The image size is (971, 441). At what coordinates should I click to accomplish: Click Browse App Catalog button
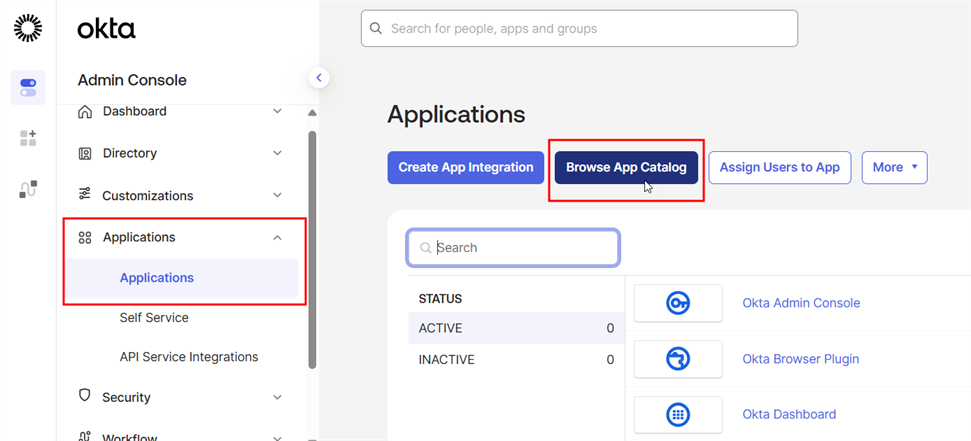point(626,167)
